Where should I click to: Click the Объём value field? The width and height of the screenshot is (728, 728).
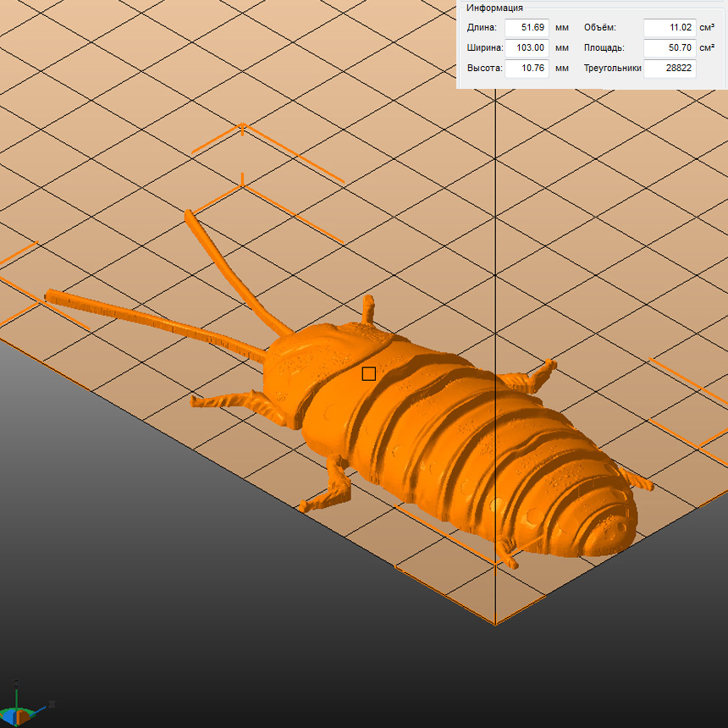pyautogui.click(x=669, y=28)
